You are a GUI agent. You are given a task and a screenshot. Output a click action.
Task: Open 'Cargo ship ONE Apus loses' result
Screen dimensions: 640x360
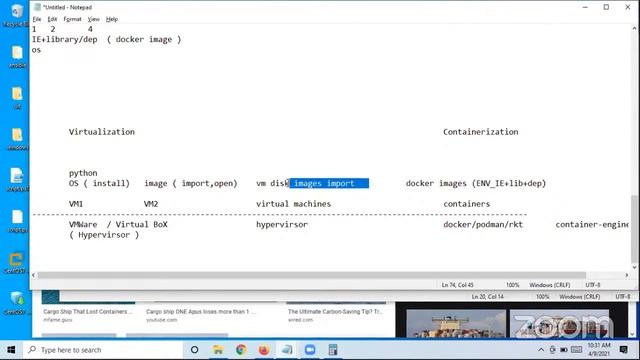click(201, 311)
